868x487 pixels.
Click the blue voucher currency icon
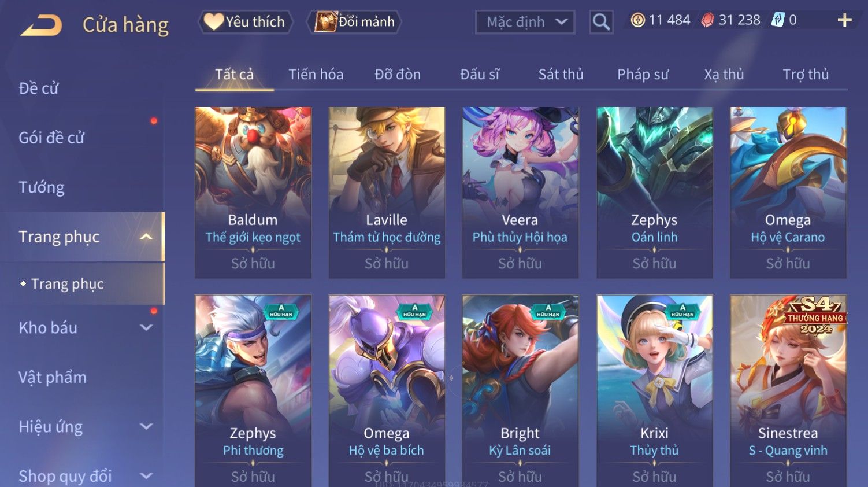point(778,20)
